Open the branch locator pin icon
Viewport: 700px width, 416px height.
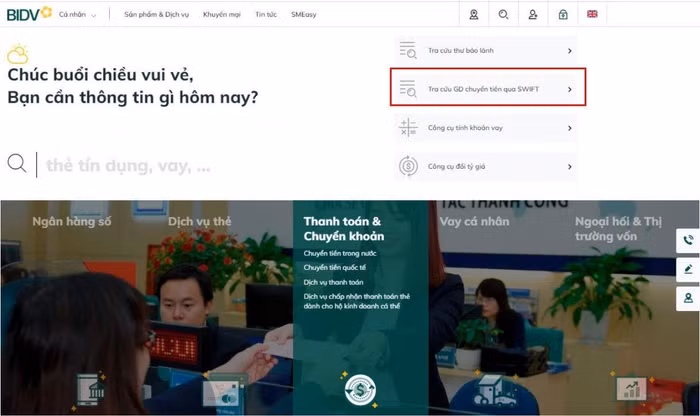474,15
